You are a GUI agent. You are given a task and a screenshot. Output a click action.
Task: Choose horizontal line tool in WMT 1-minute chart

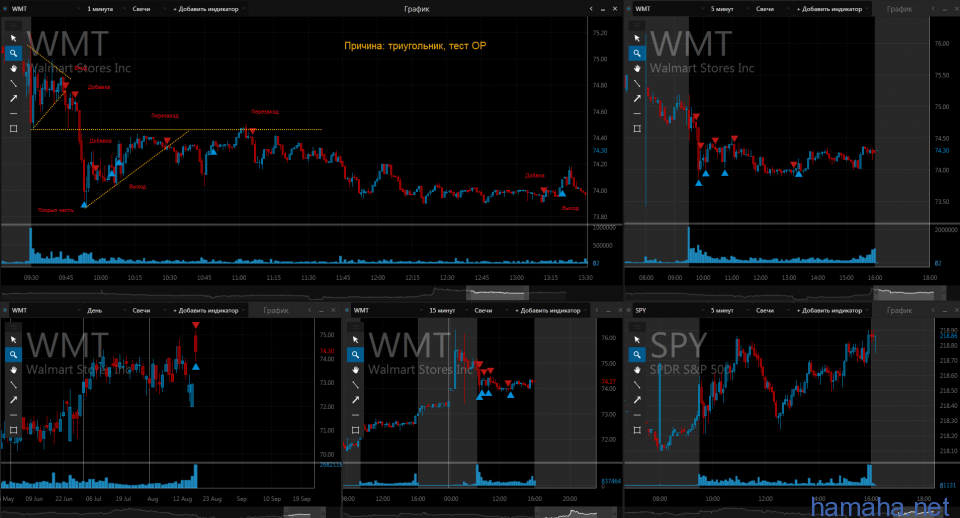(x=13, y=113)
